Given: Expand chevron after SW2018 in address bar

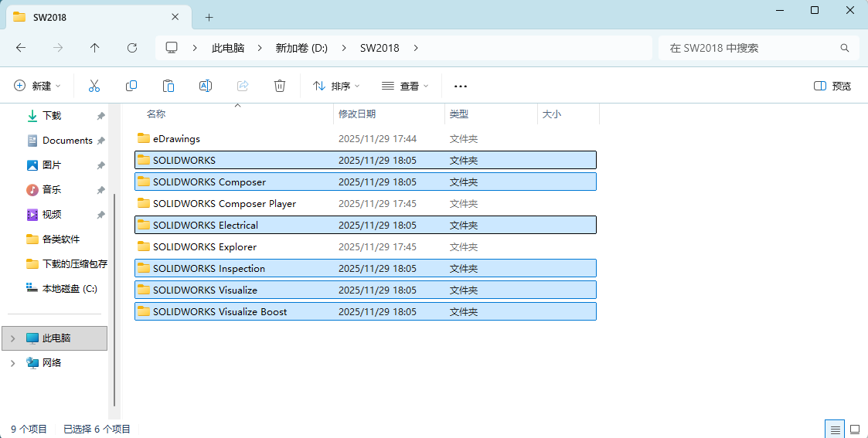Looking at the screenshot, I should pyautogui.click(x=416, y=48).
